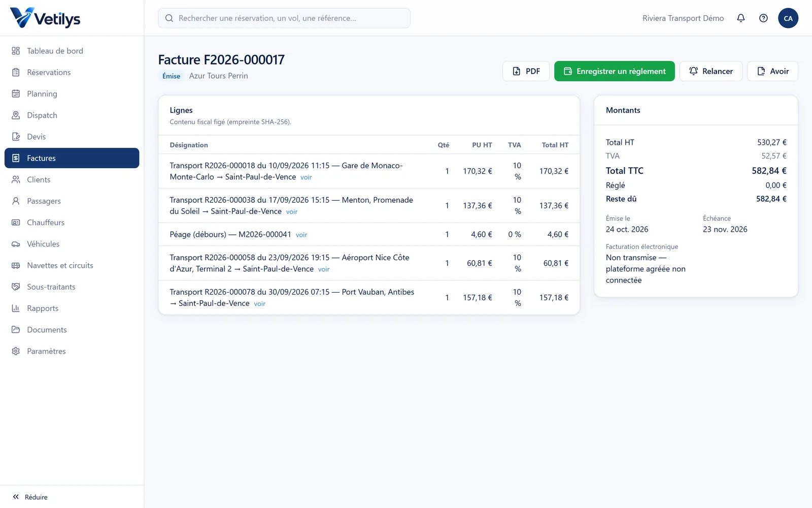Click the Désignation column header
Screen dimensions: 812x508
point(189,145)
